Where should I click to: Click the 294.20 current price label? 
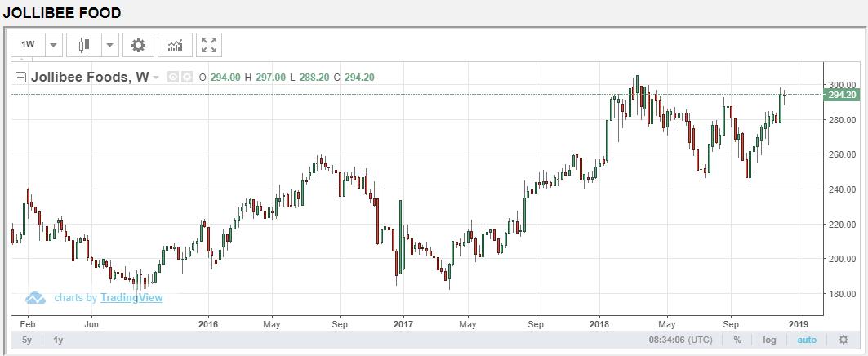[x=840, y=96]
